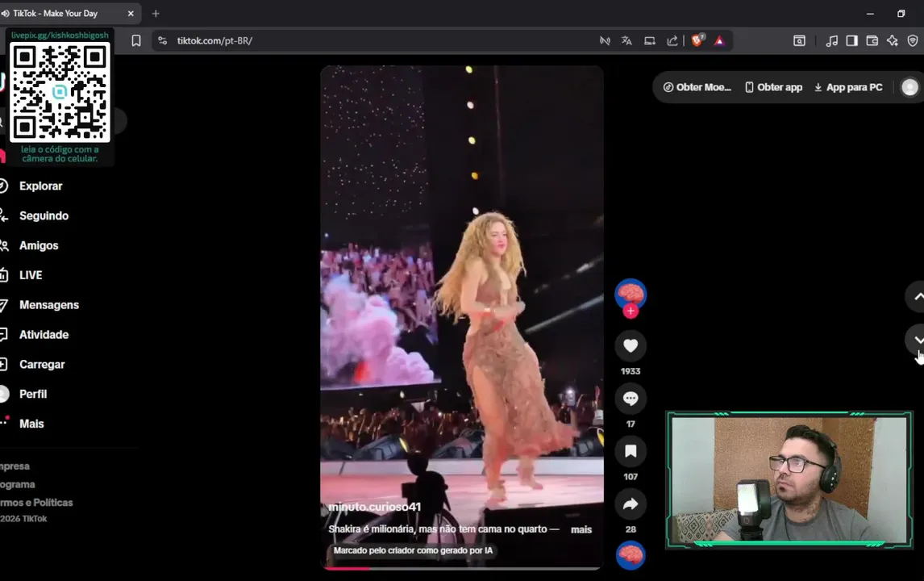Screen dimensions: 924x581
Task: Follow creator with red plus badge
Action: (x=631, y=311)
